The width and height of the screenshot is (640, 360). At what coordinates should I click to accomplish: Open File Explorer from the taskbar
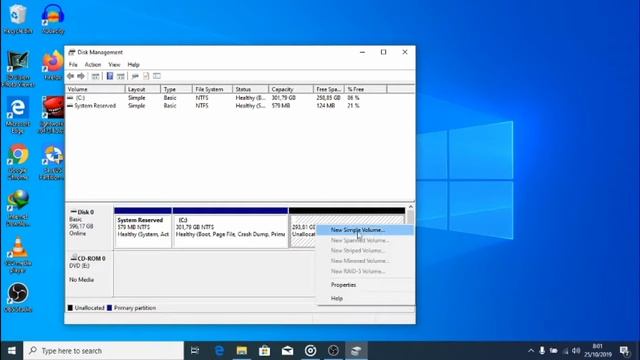tap(242, 351)
